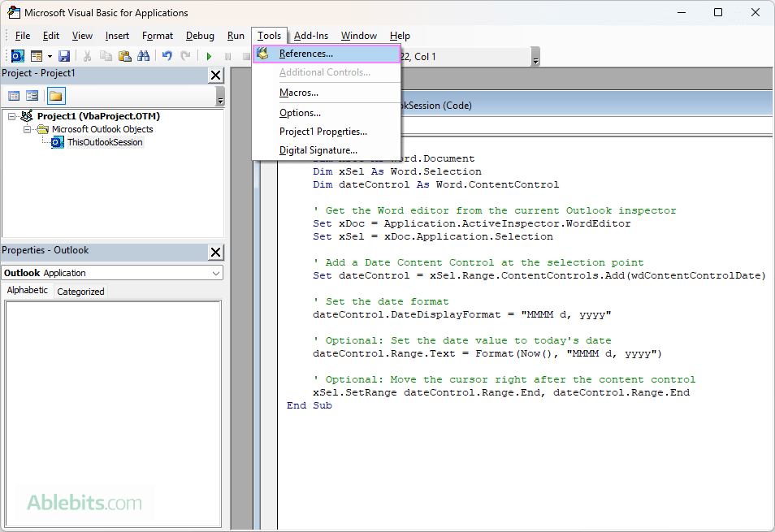
Task: Click the Undo arrow icon
Action: tap(167, 56)
